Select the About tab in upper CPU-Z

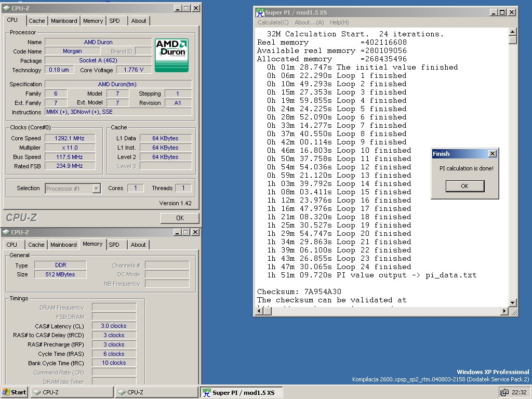[139, 21]
